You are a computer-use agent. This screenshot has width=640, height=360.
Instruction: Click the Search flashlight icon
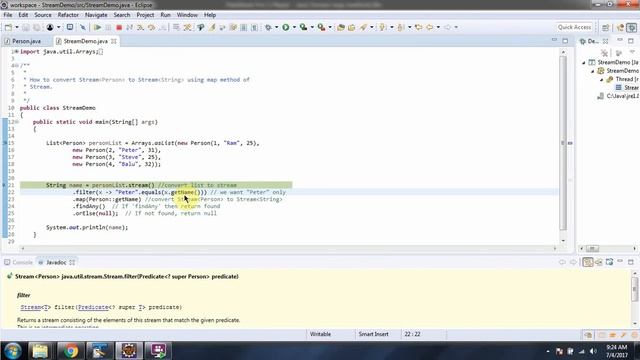pyautogui.click(x=363, y=27)
